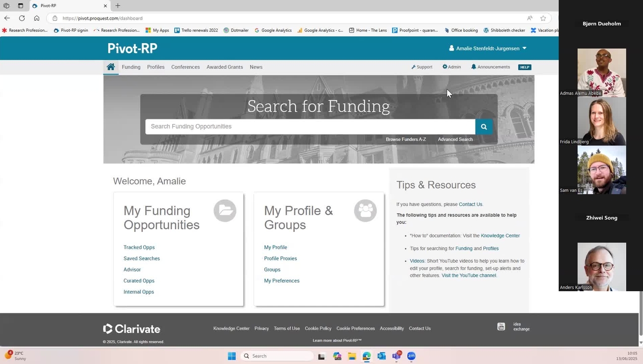Open a new browser tab
643x364 pixels.
point(118,6)
